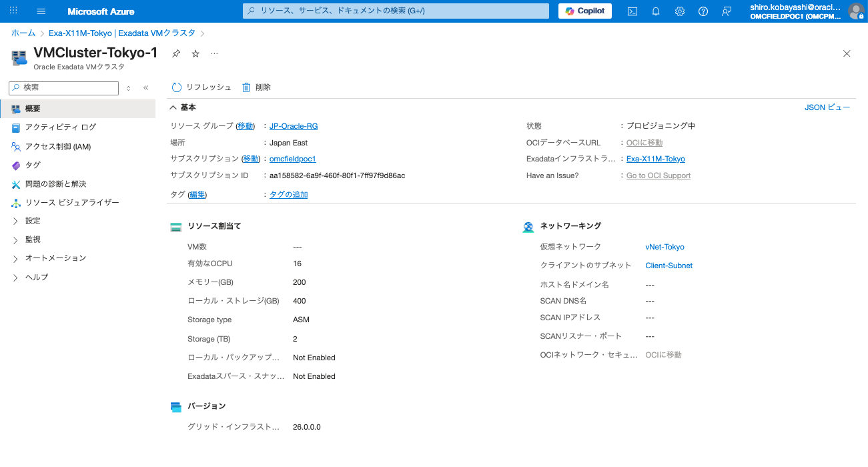Click the Microsoft Azure logo text

click(x=101, y=11)
